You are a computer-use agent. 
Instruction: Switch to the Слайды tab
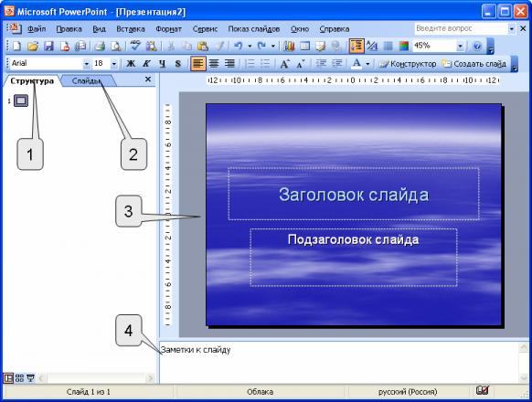tap(87, 81)
